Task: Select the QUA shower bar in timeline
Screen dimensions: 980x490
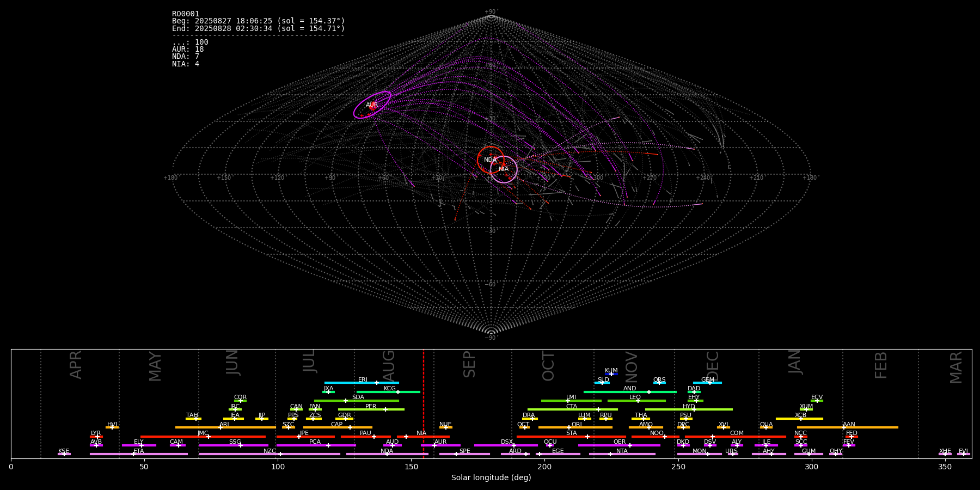Action: tap(766, 427)
